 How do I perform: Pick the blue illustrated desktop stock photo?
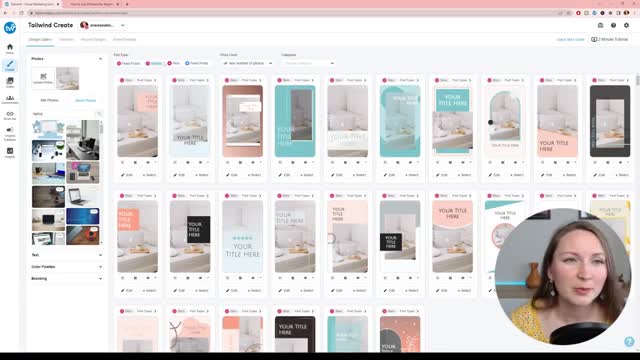48,129
